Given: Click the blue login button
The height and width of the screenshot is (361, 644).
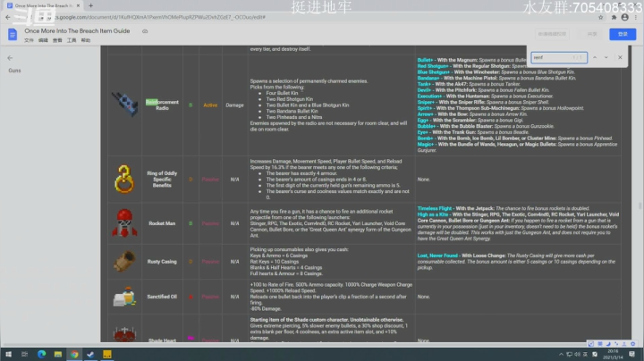Looking at the screenshot, I should tap(623, 34).
